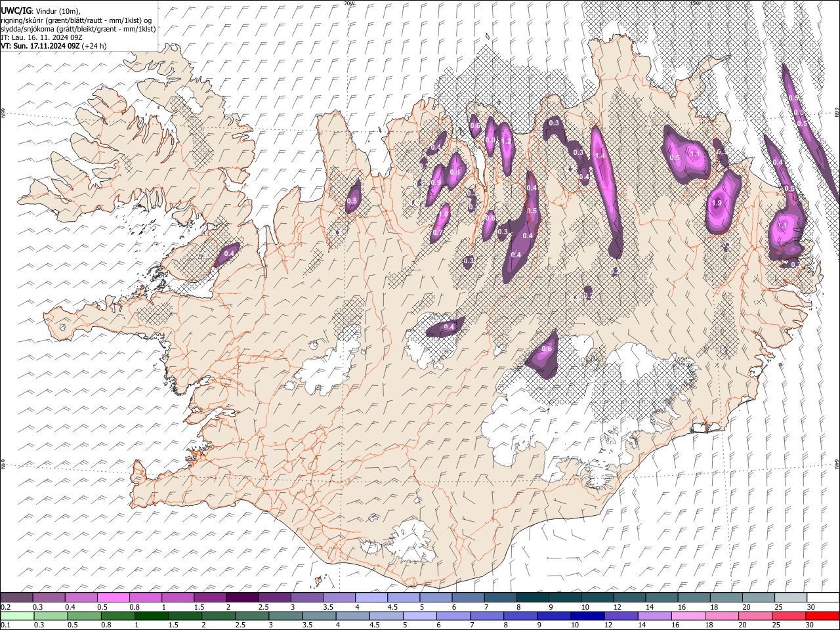Click the "15W" longitude label at top
840x630 pixels.
click(x=695, y=3)
